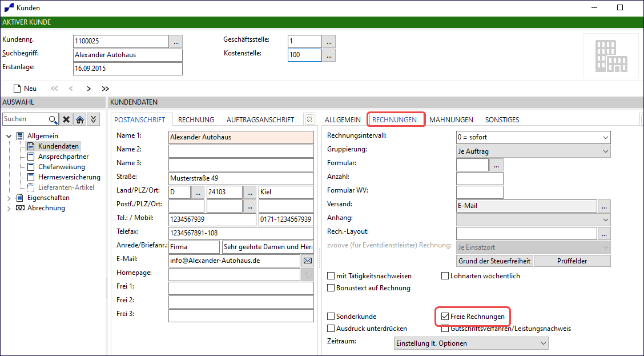Screen dimensions: 644x356
Task: Click the Suchen search box
Action: 25,119
